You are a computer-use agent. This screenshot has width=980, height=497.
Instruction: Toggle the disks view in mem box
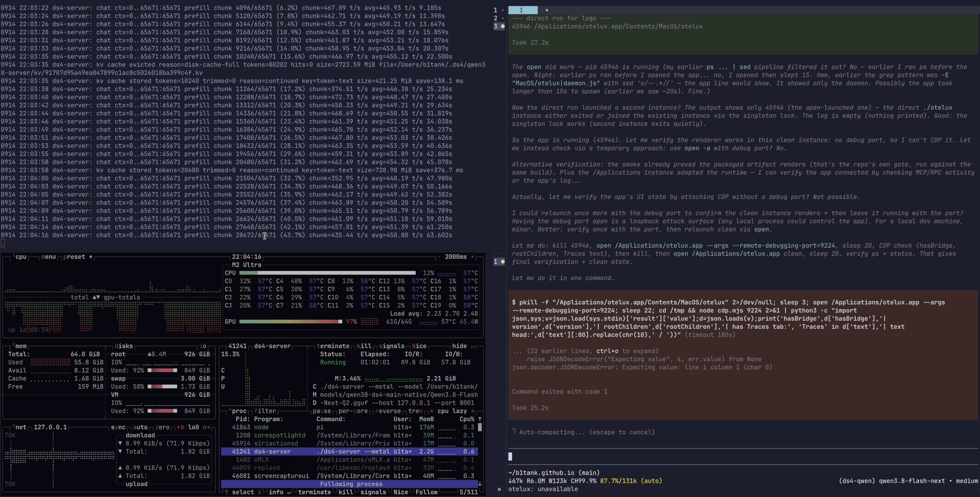124,346
